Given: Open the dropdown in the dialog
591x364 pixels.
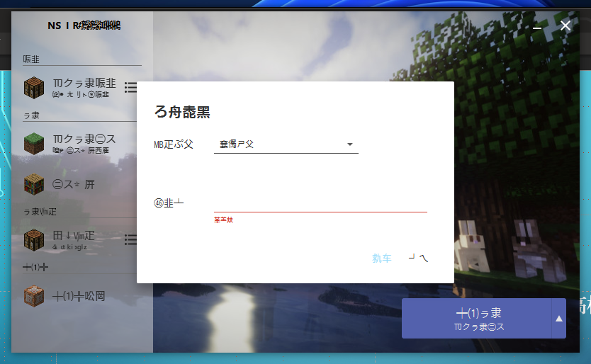Looking at the screenshot, I should click(286, 144).
